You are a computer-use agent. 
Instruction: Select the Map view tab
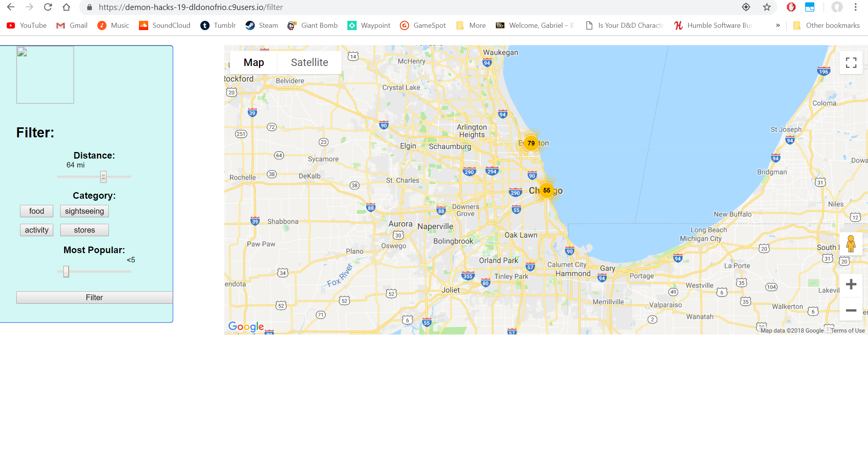pos(254,63)
